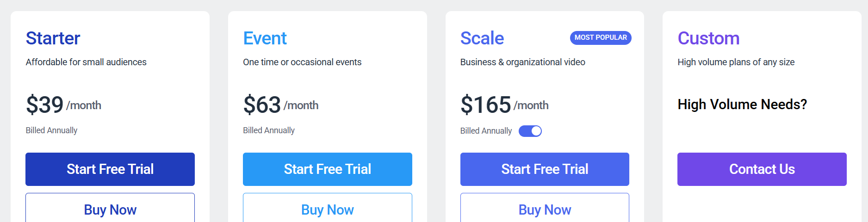Click the $63 /month price
868x222 pixels.
click(281, 105)
